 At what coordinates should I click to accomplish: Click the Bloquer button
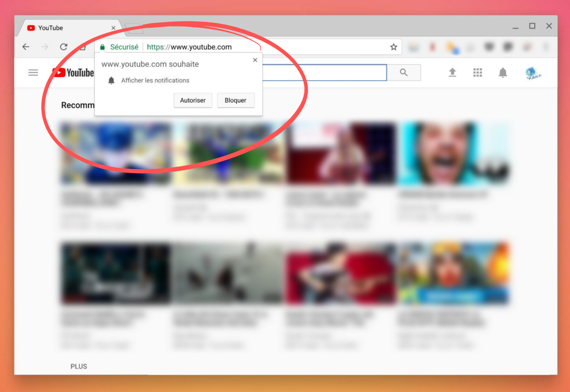pos(235,100)
